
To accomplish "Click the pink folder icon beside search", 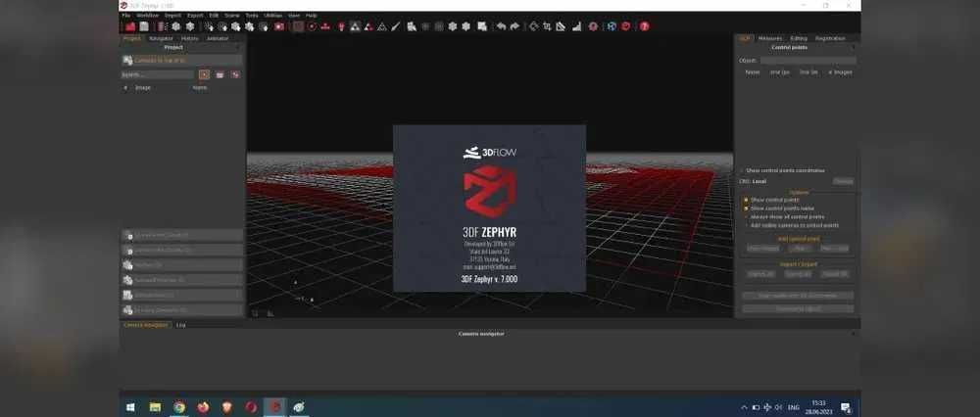I will point(220,74).
